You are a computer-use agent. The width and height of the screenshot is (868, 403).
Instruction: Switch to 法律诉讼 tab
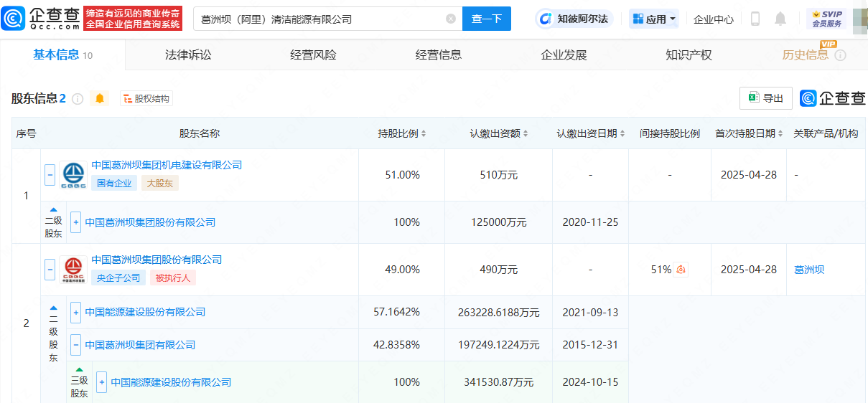pos(188,55)
